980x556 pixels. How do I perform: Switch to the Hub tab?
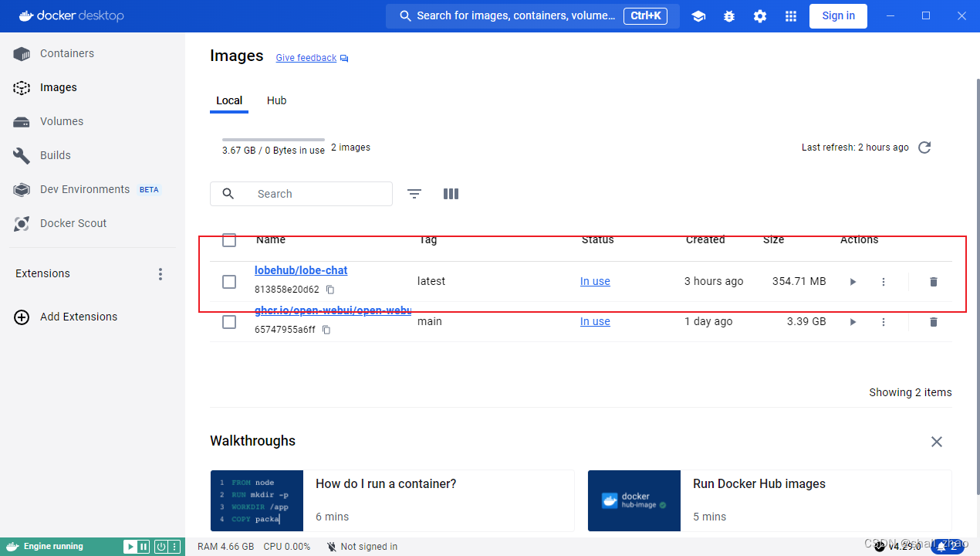276,100
